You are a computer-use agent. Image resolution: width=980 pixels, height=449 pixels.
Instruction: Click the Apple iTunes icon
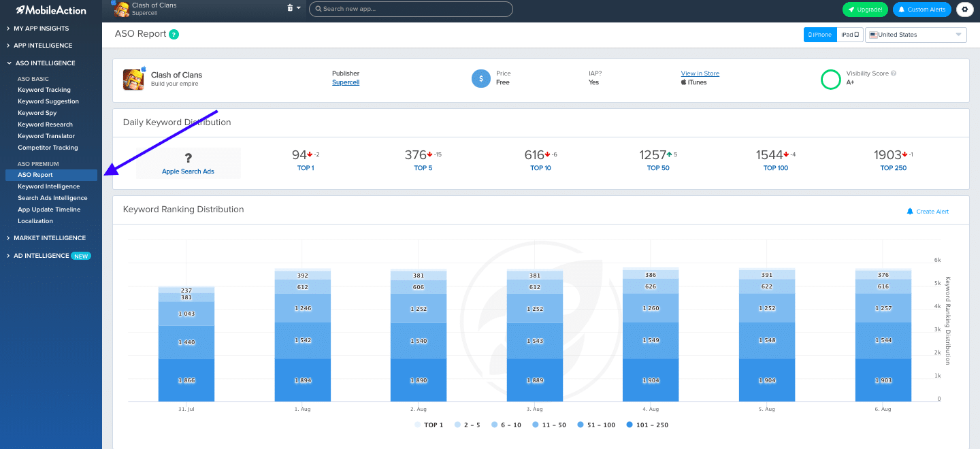(684, 82)
